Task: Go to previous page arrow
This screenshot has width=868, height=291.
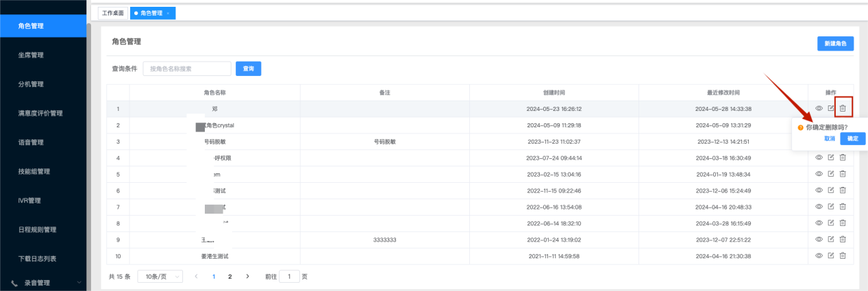Action: (x=197, y=277)
